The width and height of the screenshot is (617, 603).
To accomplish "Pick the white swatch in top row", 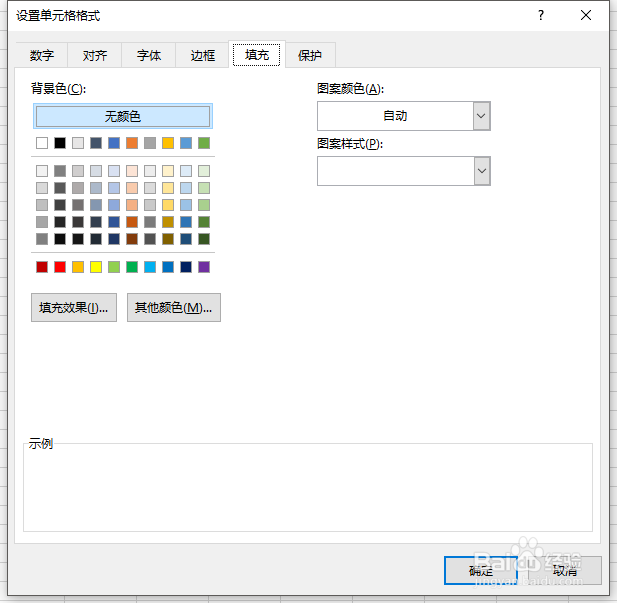I will 42,143.
